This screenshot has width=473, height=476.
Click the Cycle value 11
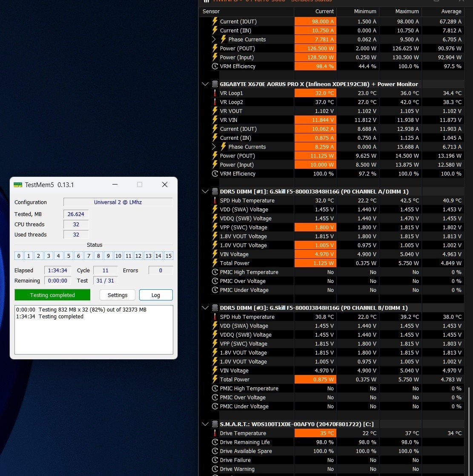pos(105,270)
